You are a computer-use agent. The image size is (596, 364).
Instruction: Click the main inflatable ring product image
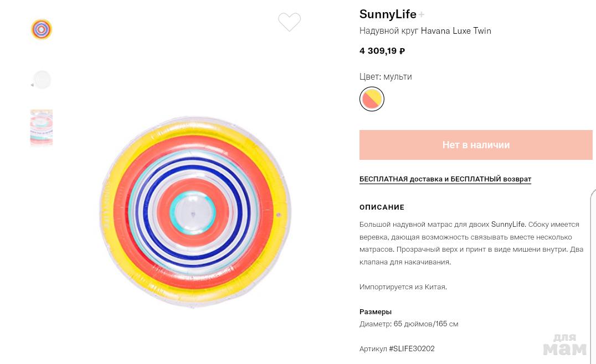pos(195,211)
